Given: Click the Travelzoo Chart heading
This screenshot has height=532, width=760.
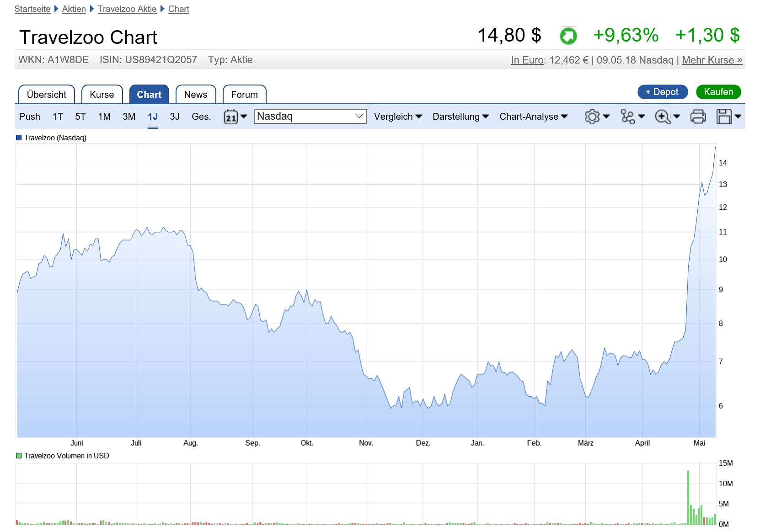Looking at the screenshot, I should 88,37.
